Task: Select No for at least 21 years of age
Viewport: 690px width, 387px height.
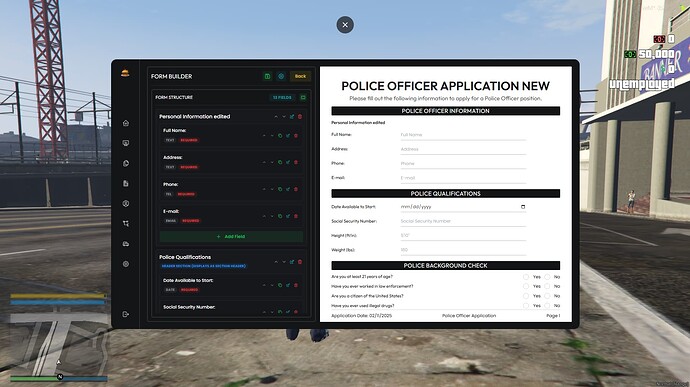Action: (547, 277)
